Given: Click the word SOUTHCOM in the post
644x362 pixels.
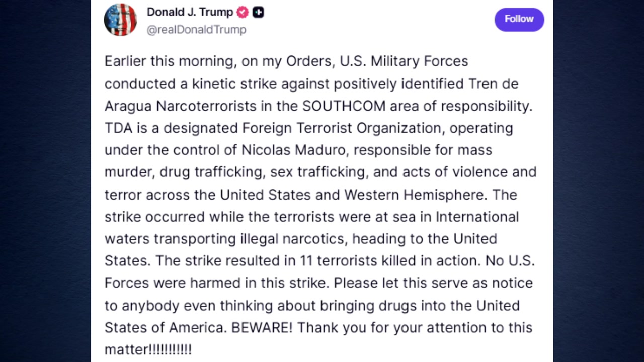Looking at the screenshot, I should click(x=344, y=106).
